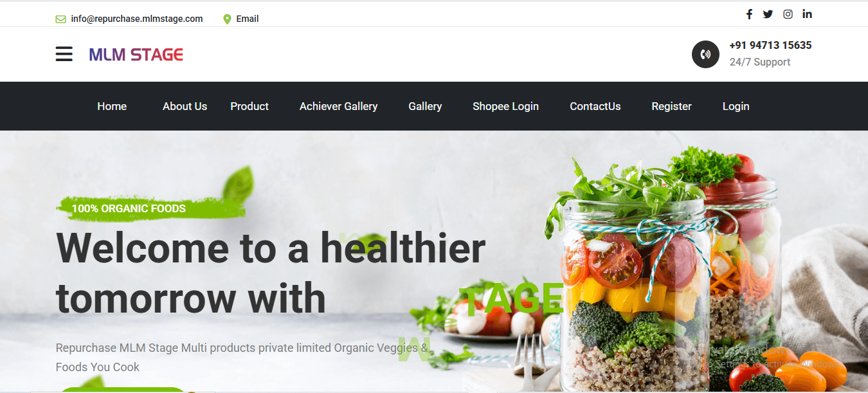Go to the ContactUs page
This screenshot has width=868, height=393.
pyautogui.click(x=595, y=106)
